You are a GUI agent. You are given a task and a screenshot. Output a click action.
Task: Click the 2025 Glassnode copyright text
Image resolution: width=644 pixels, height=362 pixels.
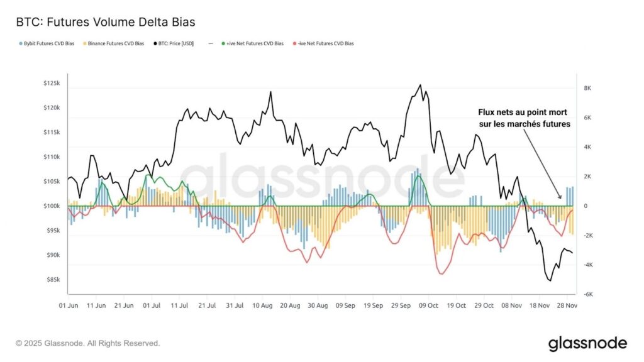pos(88,343)
